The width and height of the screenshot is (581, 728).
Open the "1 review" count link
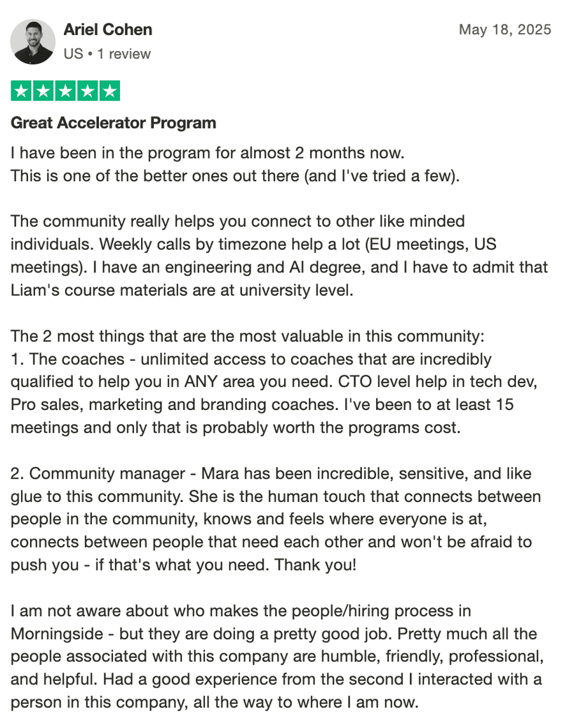(124, 54)
